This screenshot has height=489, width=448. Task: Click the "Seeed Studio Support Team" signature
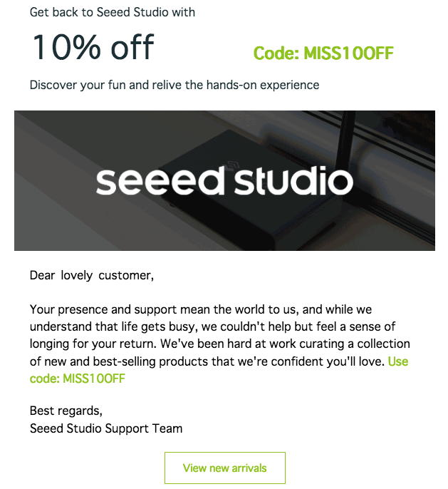pyautogui.click(x=106, y=428)
